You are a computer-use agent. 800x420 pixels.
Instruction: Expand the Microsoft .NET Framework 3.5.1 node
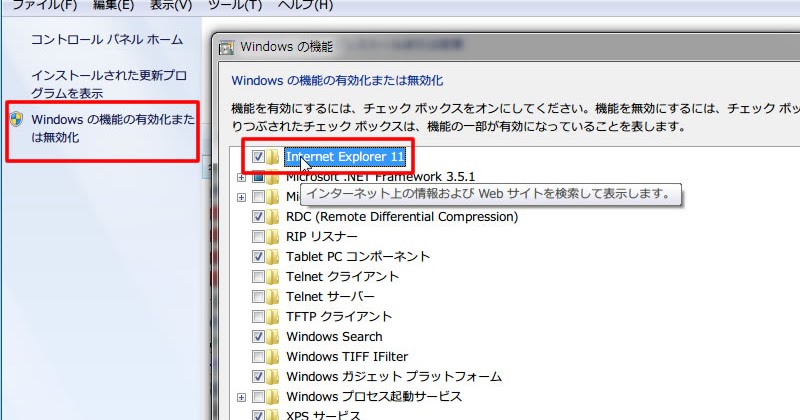click(241, 178)
